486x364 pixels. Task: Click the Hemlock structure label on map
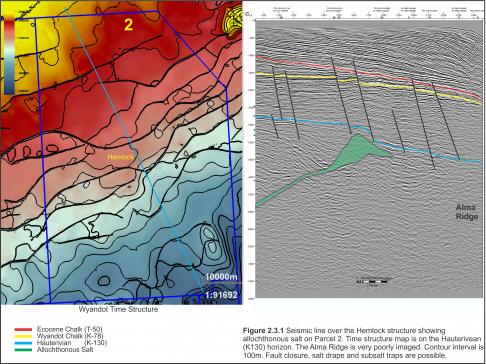pyautogui.click(x=120, y=157)
